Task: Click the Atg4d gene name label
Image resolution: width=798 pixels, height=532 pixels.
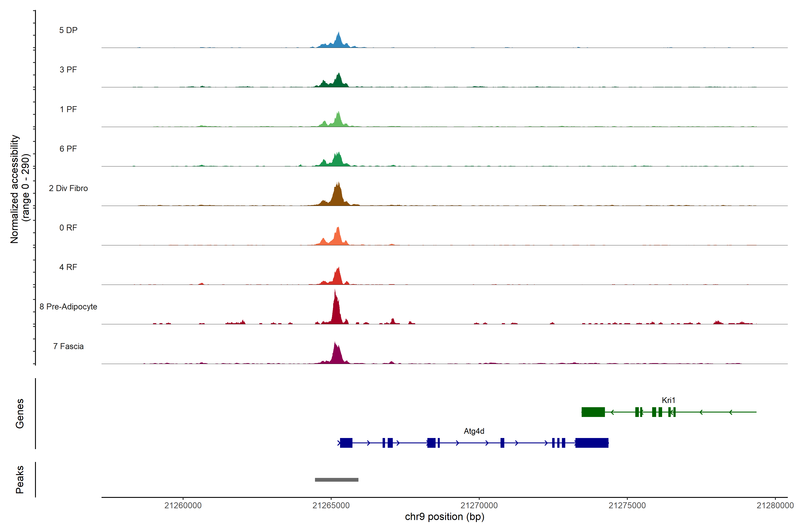Action: pos(474,431)
